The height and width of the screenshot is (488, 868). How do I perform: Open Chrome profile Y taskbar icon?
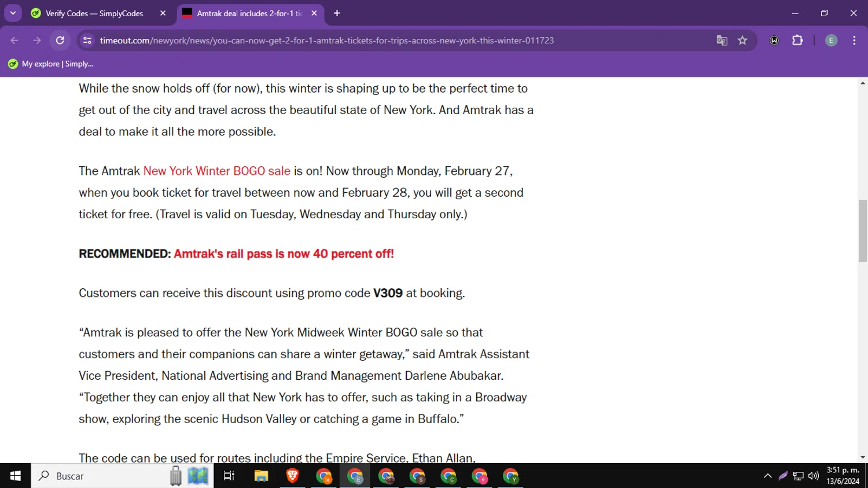tap(511, 476)
